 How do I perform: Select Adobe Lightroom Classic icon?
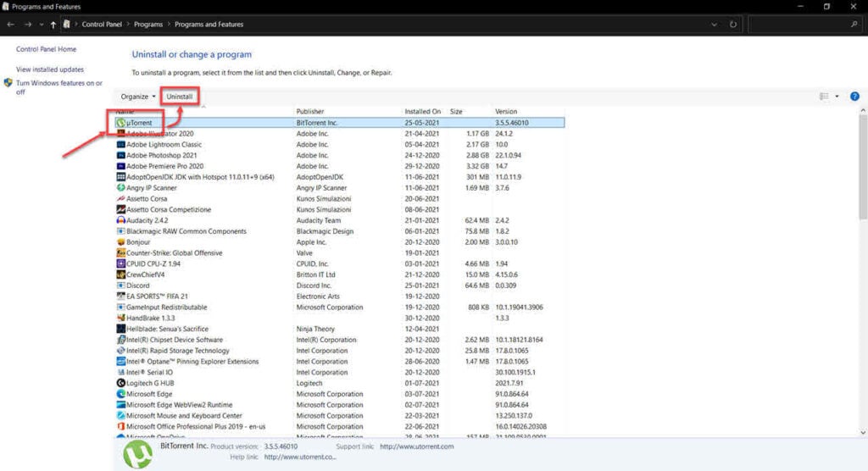point(120,145)
